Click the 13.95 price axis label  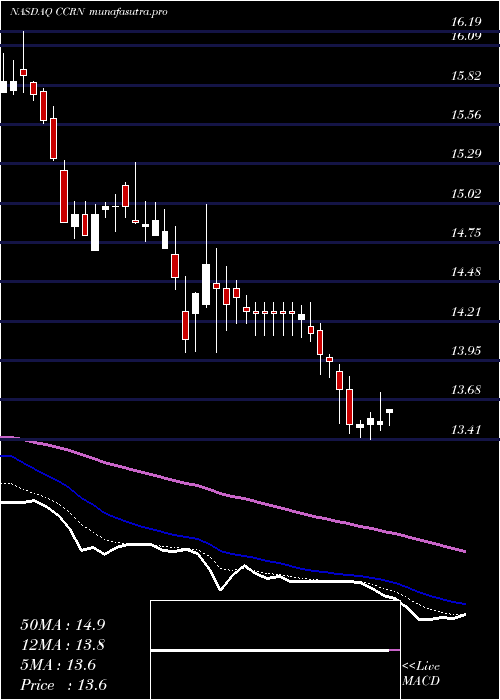(x=466, y=350)
